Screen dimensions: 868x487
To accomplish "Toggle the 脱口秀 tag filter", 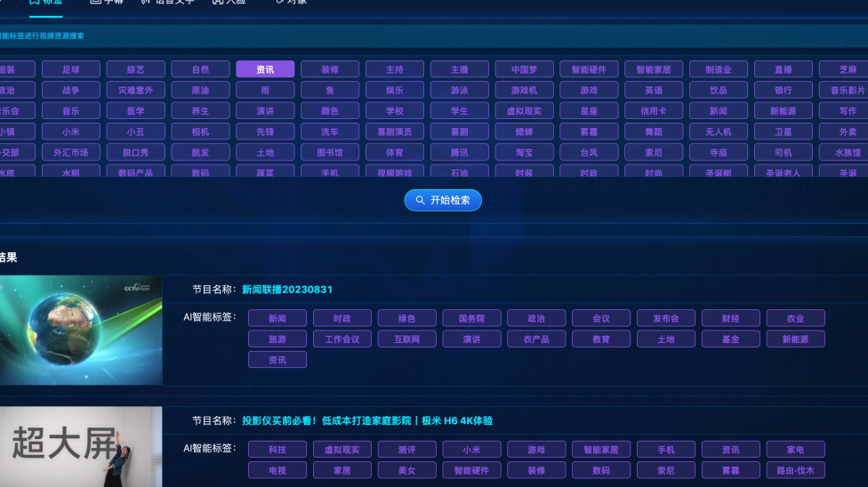I will (x=135, y=152).
